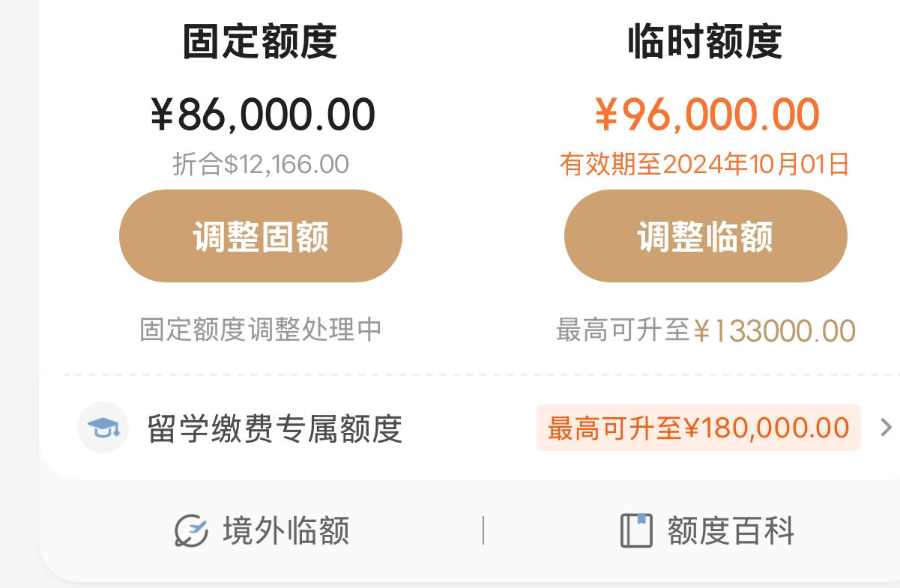Image resolution: width=900 pixels, height=588 pixels.
Task: Select the 临时额度 heading
Action: click(705, 42)
